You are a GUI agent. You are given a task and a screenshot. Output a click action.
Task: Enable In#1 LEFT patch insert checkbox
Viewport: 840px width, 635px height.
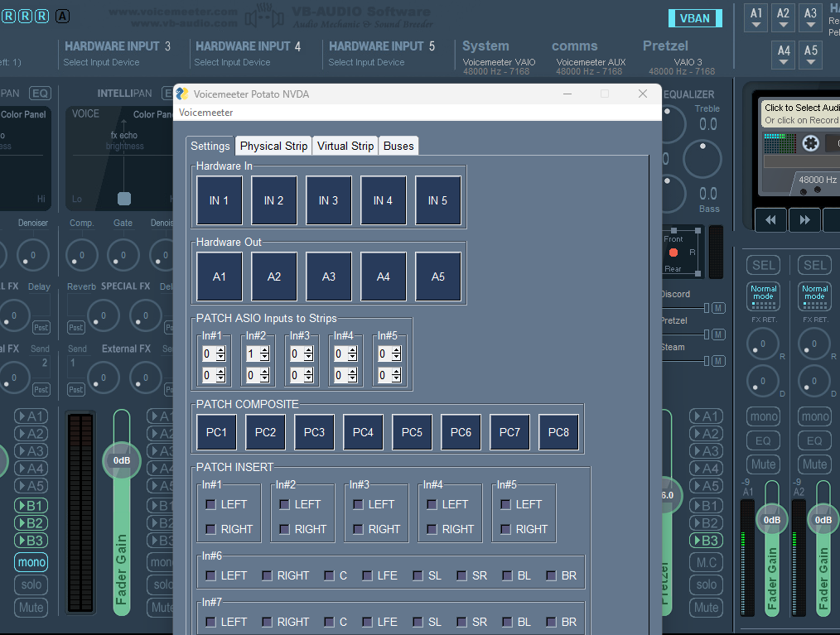211,504
